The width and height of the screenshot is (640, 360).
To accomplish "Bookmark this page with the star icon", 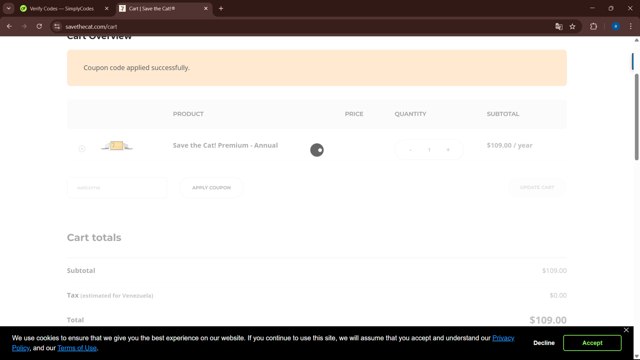I will click(572, 27).
